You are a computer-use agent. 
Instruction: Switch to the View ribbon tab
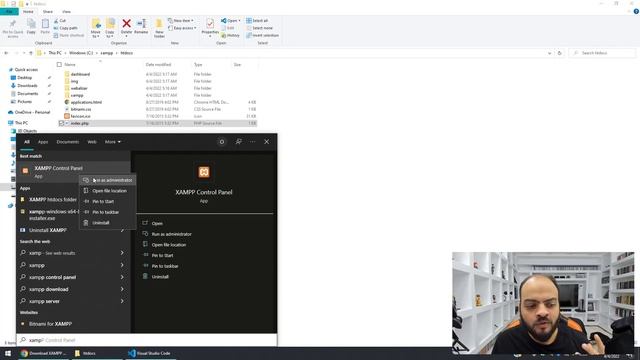(x=66, y=12)
